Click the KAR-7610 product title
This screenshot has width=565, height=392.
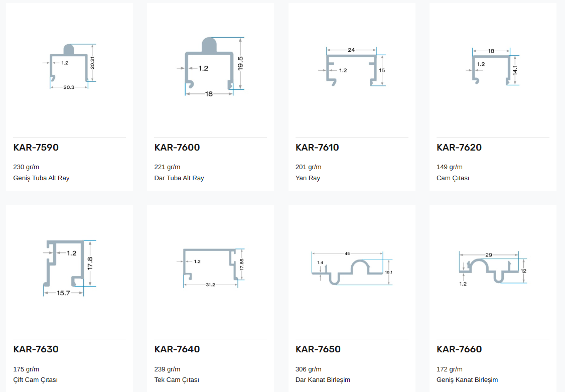click(317, 148)
